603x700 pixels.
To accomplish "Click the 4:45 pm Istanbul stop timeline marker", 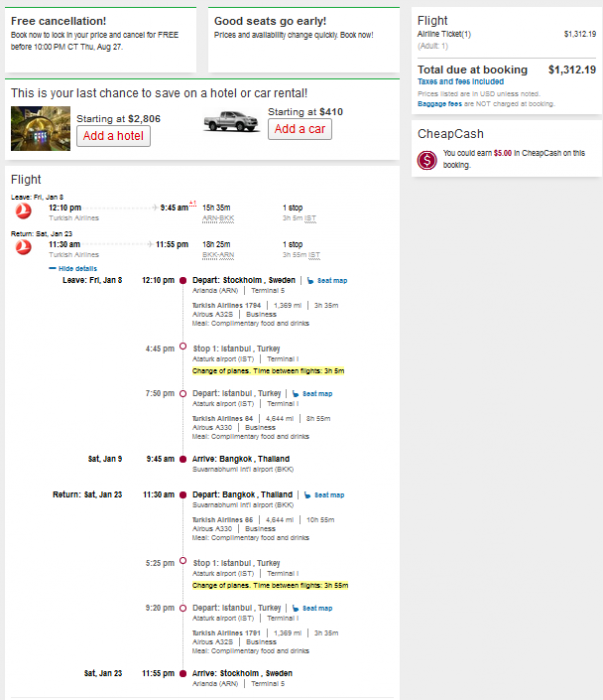I will [x=182, y=347].
